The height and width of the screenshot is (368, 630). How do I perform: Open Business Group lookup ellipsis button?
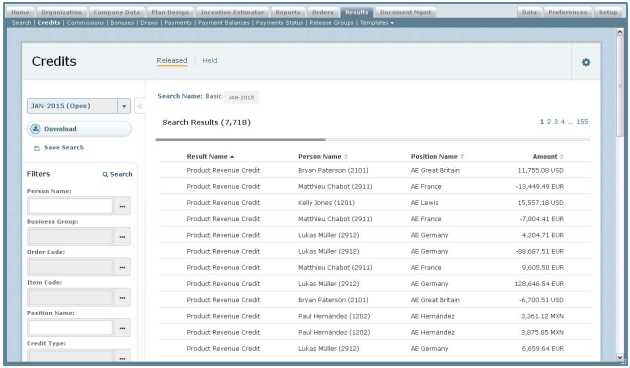123,237
